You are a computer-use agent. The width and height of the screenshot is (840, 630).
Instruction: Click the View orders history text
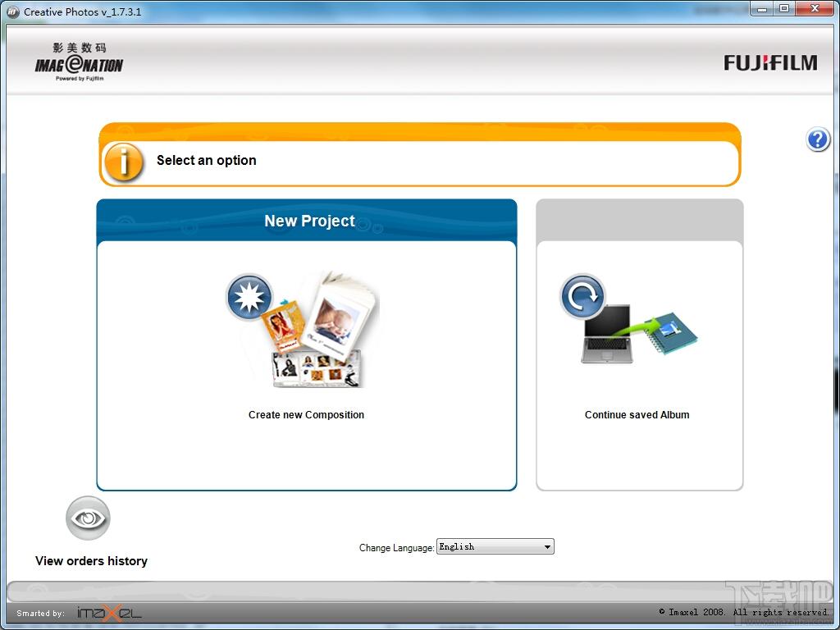click(91, 561)
